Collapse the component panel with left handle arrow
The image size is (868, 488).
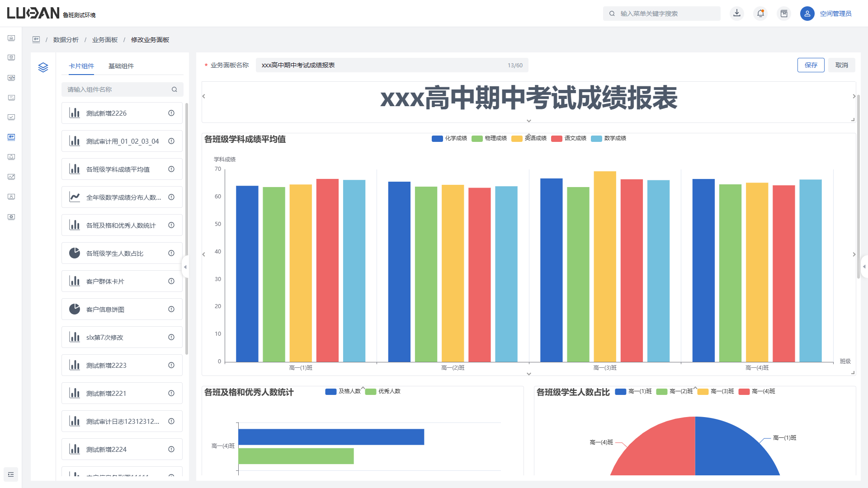(x=185, y=267)
